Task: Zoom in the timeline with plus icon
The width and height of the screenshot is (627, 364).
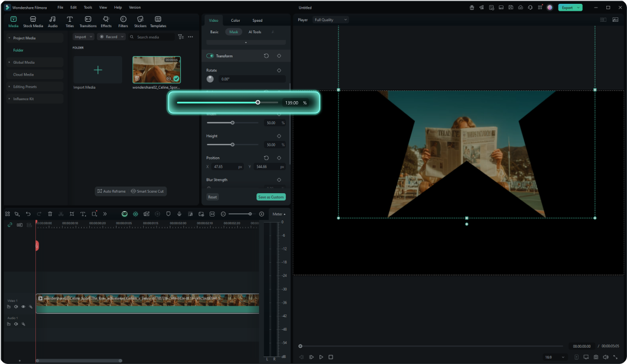Action: (x=261, y=214)
